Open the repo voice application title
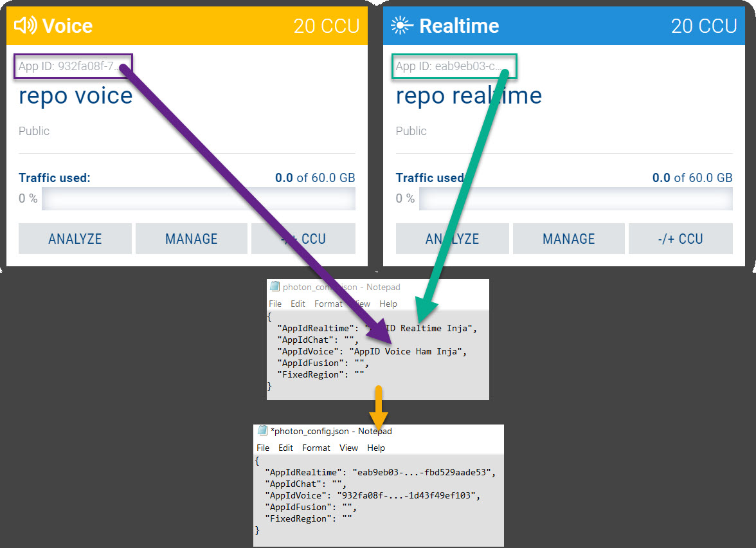 click(x=76, y=96)
